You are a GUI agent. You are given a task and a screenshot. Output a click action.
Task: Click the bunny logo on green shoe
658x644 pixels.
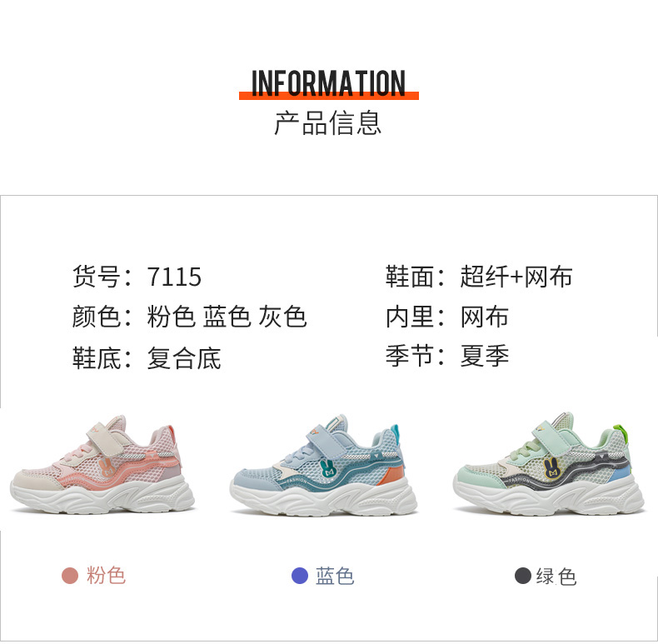click(x=551, y=467)
